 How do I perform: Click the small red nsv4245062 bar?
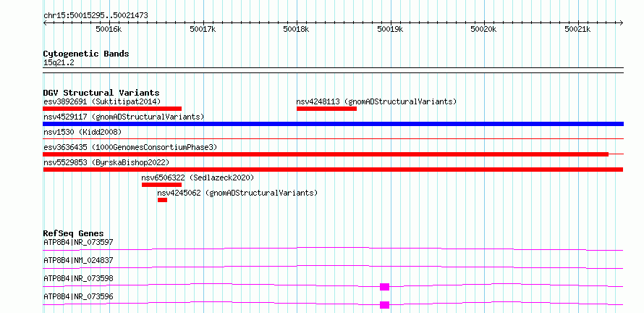click(162, 200)
